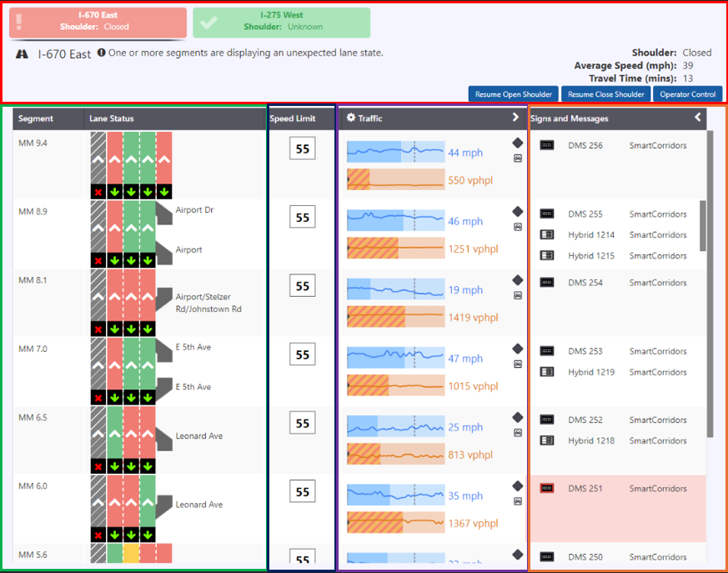Open the speed trend chart showing 25 mph
The width and height of the screenshot is (728, 573).
coord(396,426)
